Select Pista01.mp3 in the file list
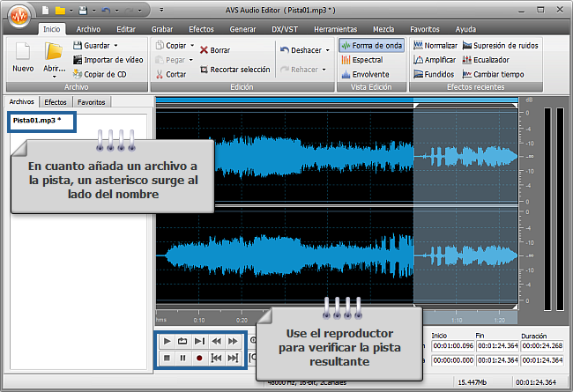This screenshot has height=392, width=573. click(37, 120)
